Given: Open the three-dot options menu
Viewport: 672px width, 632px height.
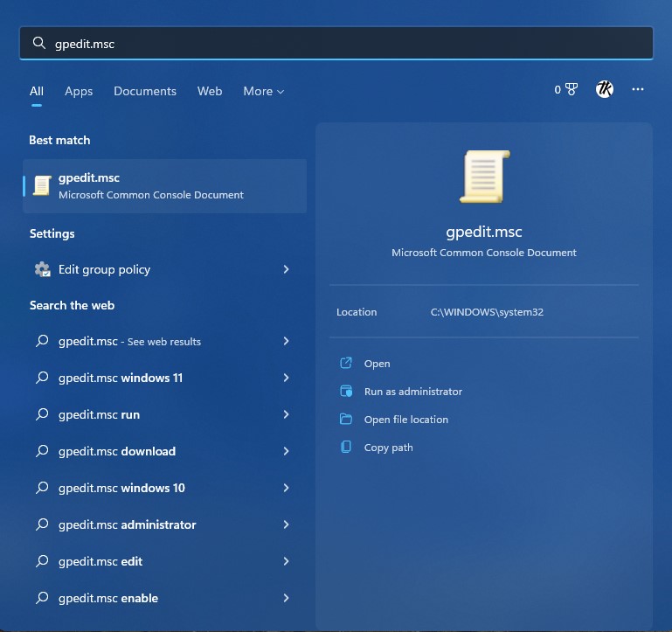Looking at the screenshot, I should pyautogui.click(x=638, y=89).
